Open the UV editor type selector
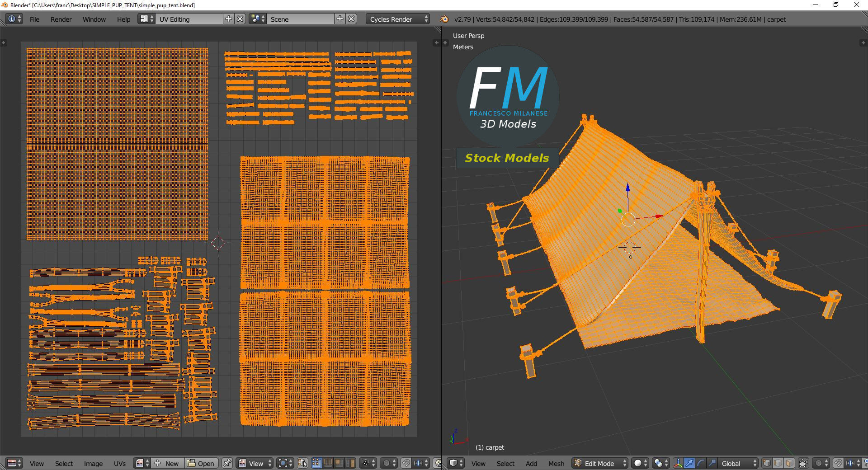868x470 pixels. click(14, 463)
